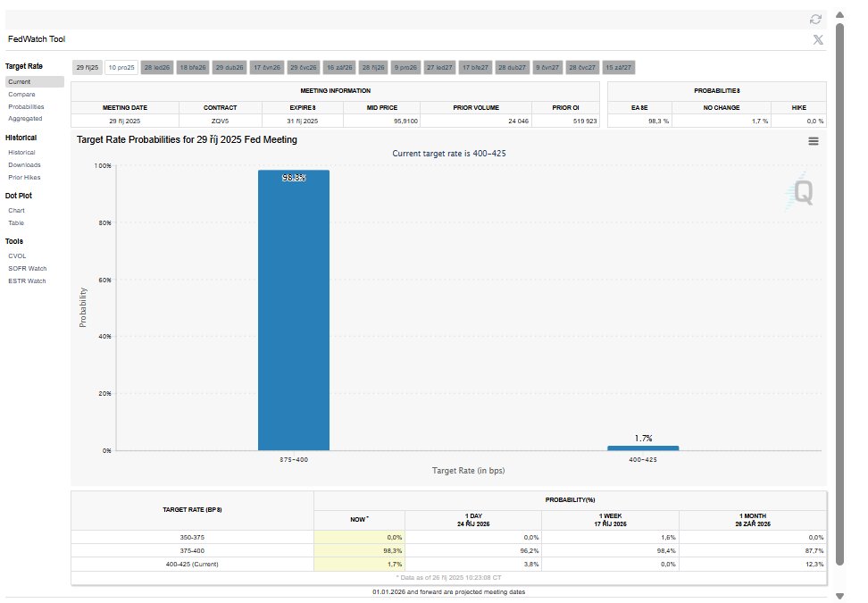Screen dimensions: 868x603
Task: Click the ZQV5 contract cell
Action: [221, 121]
